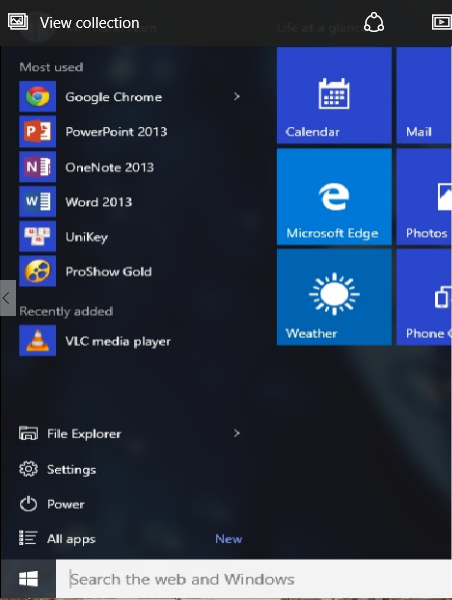This screenshot has width=452, height=600.
Task: Expand File Explorer submenu arrow
Action: click(x=237, y=433)
